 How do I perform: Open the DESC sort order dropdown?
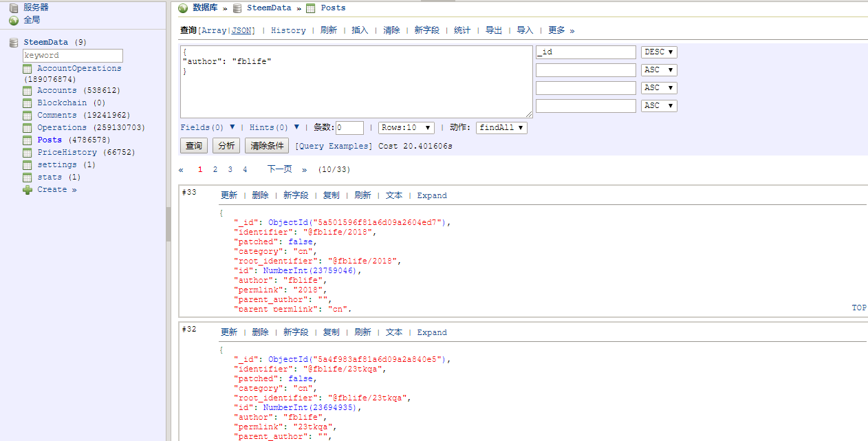point(659,52)
